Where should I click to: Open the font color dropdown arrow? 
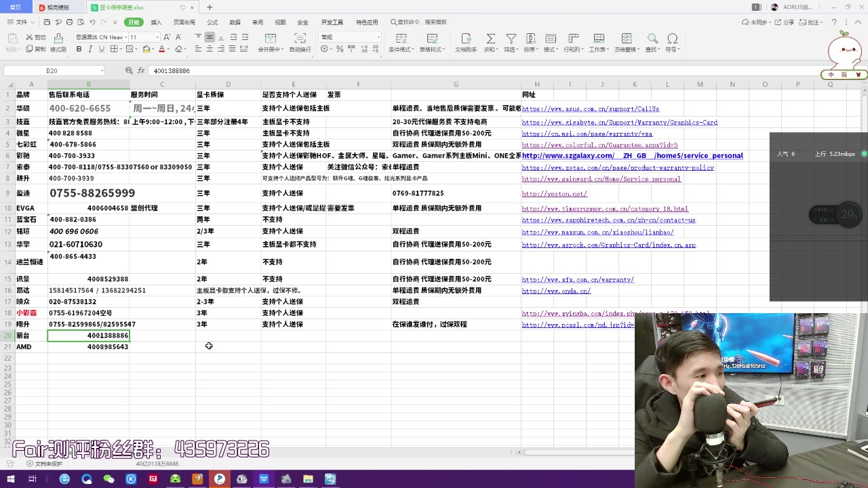169,49
